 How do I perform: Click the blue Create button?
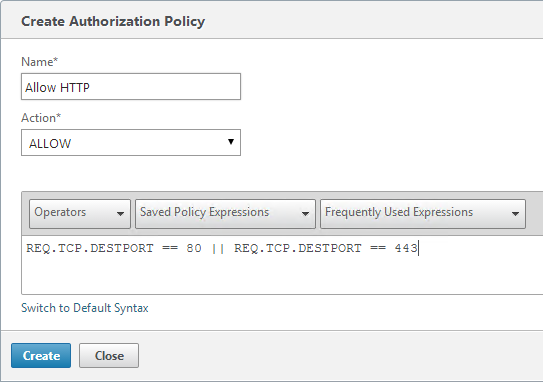pyautogui.click(x=41, y=355)
